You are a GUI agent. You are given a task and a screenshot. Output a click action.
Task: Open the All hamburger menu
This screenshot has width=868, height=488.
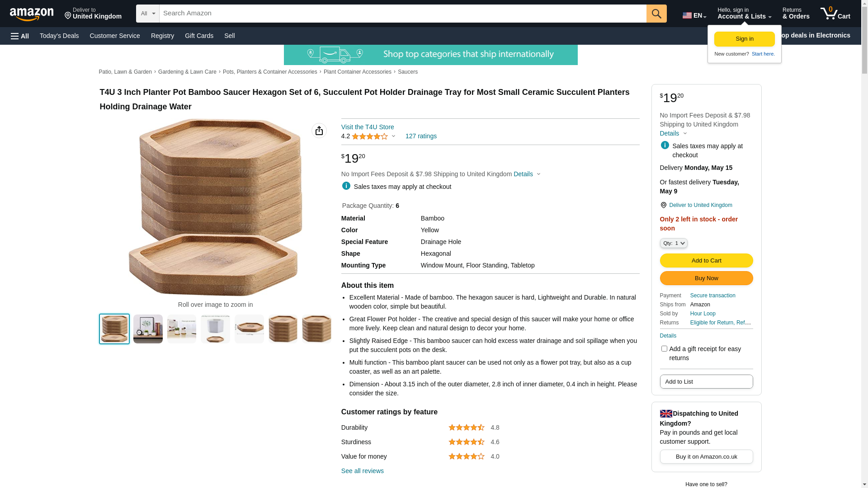[20, 36]
